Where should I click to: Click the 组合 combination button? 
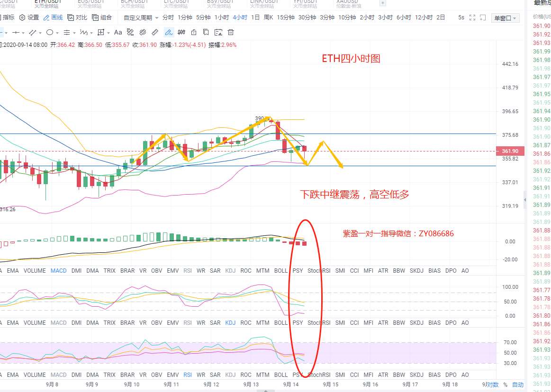point(102,18)
